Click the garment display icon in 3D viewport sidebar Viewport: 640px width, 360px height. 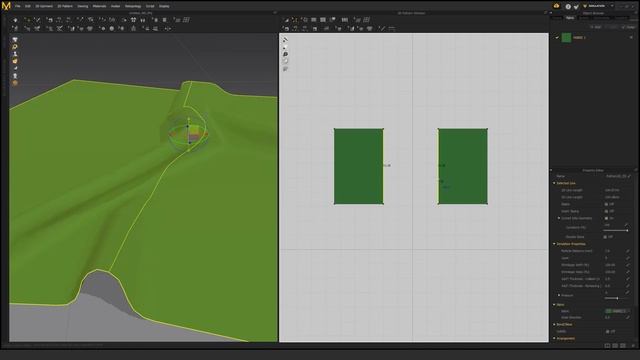pyautogui.click(x=15, y=39)
